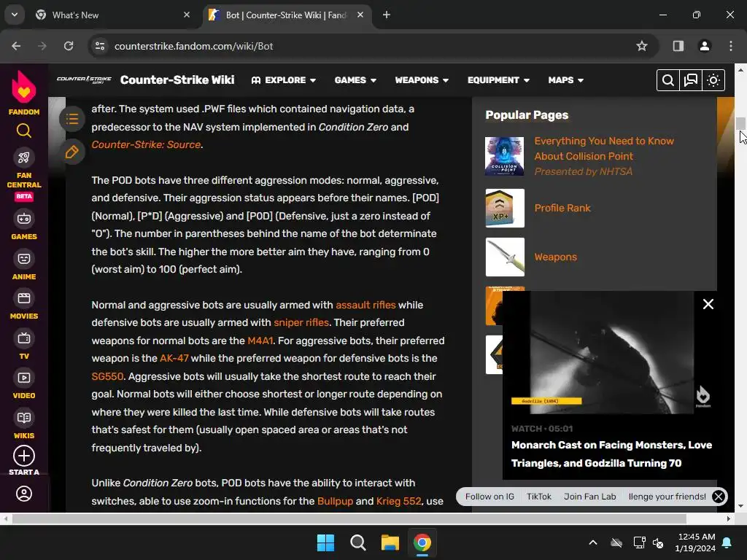This screenshot has width=747, height=560.
Task: Open the M4A1 article link
Action: pos(260,341)
